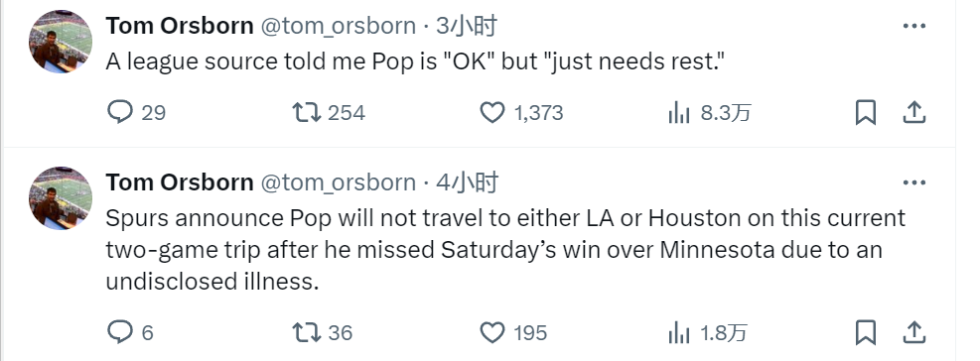Reply to the tweet with 6 replies
The image size is (980, 361).
click(x=130, y=332)
